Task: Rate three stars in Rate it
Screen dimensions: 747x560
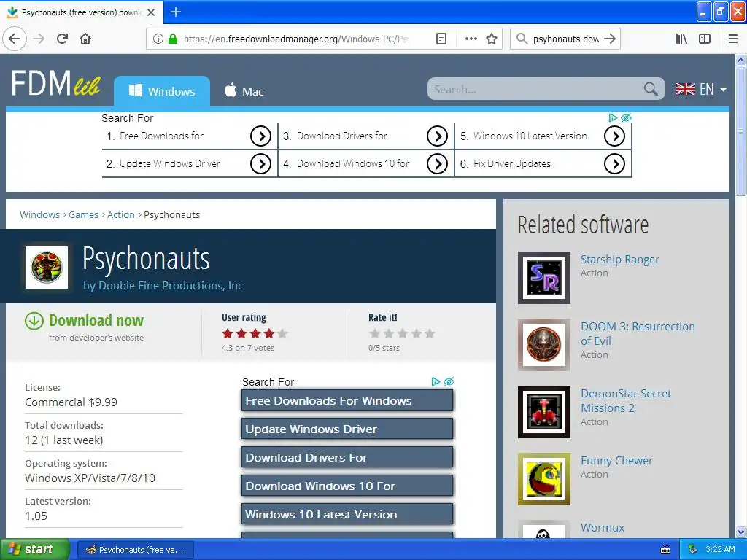Action: (403, 333)
